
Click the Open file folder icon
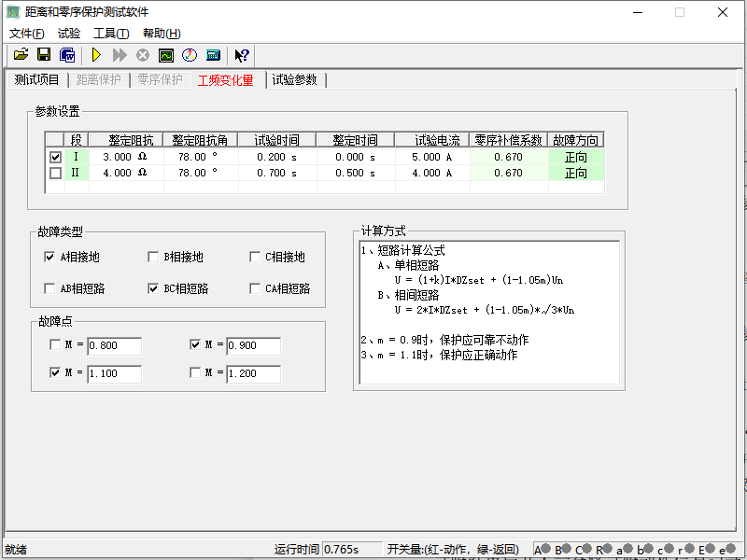(21, 56)
